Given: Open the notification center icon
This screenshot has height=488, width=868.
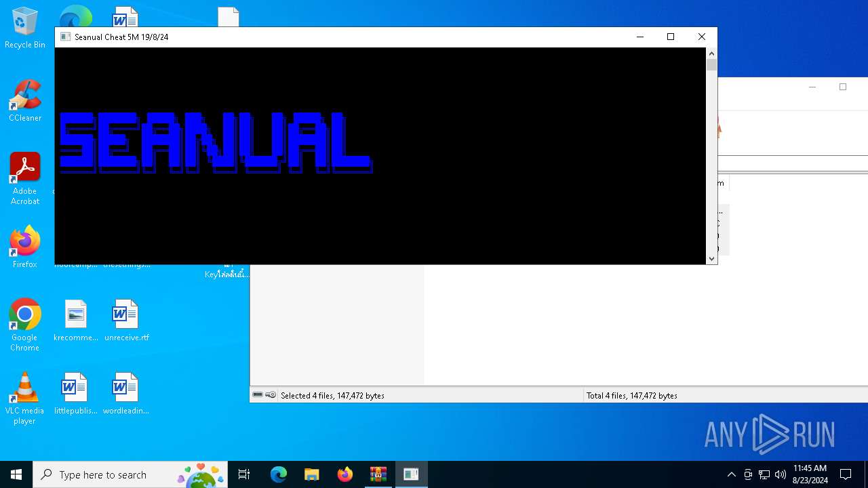Looking at the screenshot, I should point(846,474).
